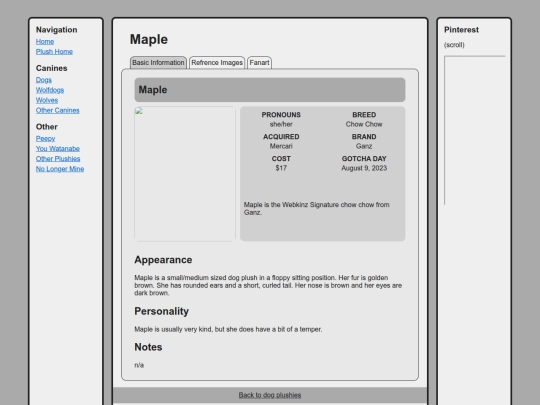Switch to the Refrence Images tab

217,63
